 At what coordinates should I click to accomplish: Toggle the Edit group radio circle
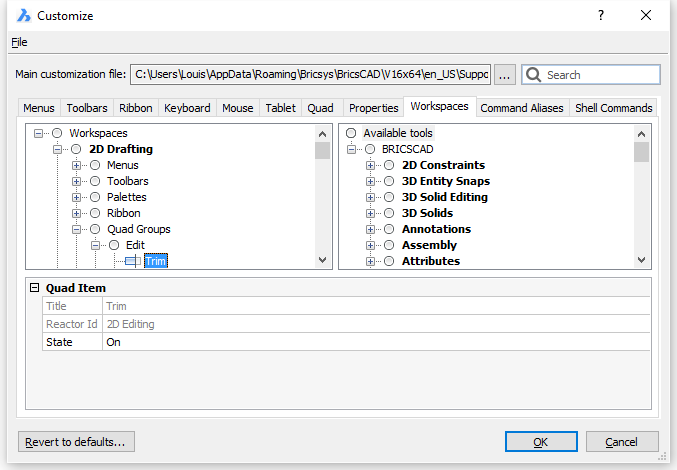tap(114, 245)
